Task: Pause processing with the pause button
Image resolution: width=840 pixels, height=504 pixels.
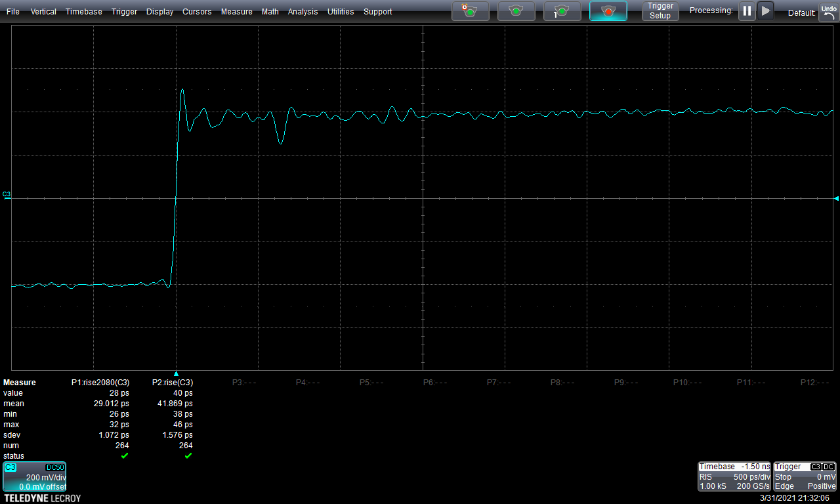Action: pyautogui.click(x=747, y=11)
